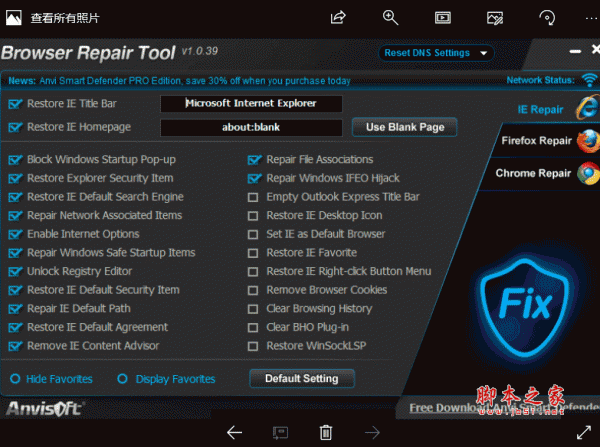Open the edit image icon
The width and height of the screenshot is (600, 447).
click(495, 18)
